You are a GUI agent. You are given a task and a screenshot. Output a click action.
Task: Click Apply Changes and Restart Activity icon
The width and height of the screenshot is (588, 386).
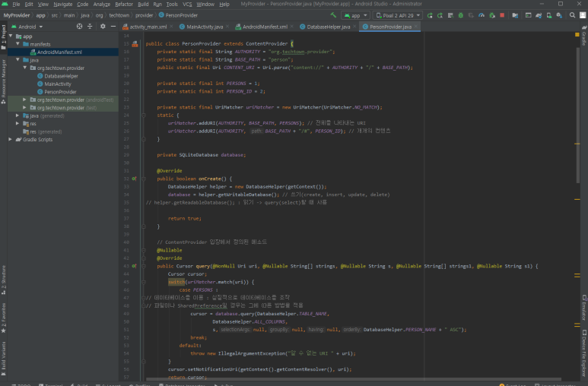pos(440,15)
